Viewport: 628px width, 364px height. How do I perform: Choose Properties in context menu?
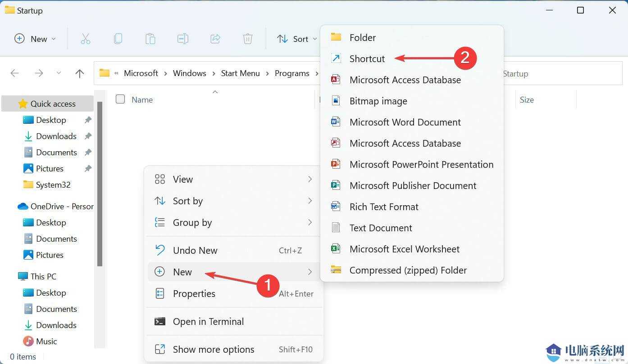[233, 294]
